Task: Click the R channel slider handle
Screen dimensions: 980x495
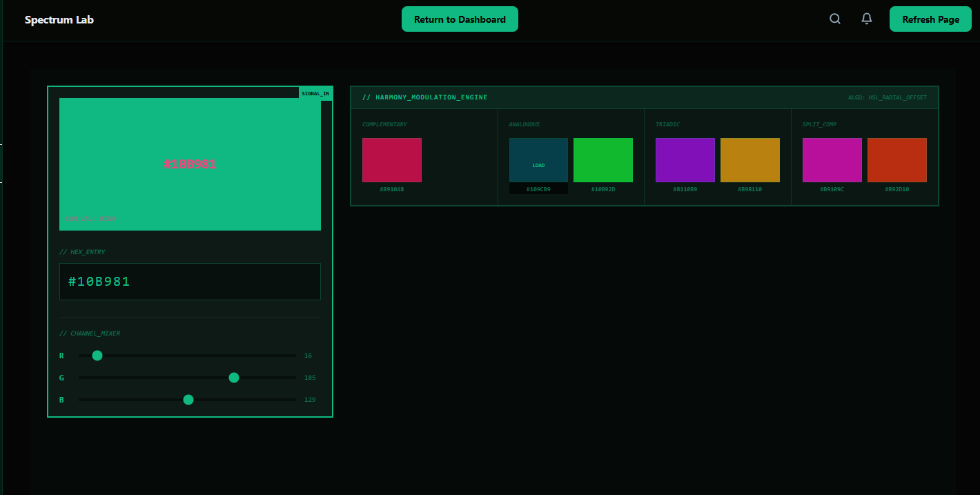Action: 97,356
